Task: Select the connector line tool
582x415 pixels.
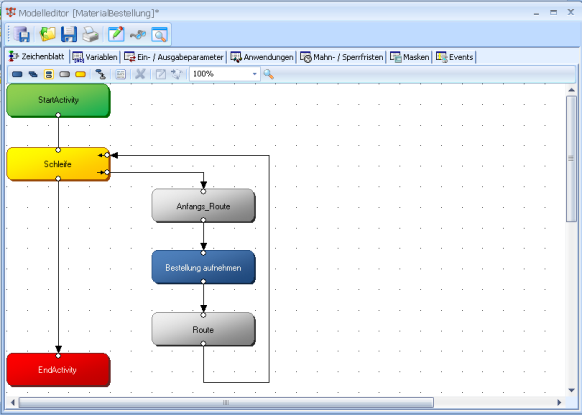Action: click(100, 74)
